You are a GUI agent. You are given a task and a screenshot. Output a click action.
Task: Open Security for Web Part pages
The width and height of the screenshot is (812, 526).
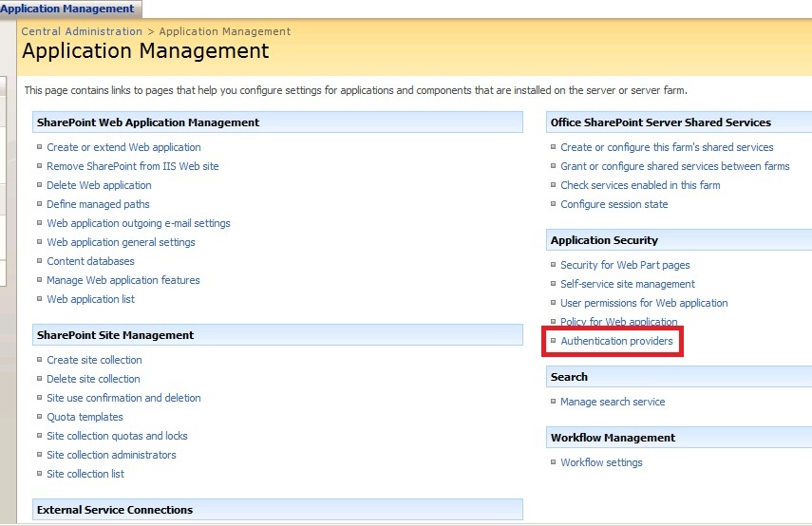coord(625,265)
